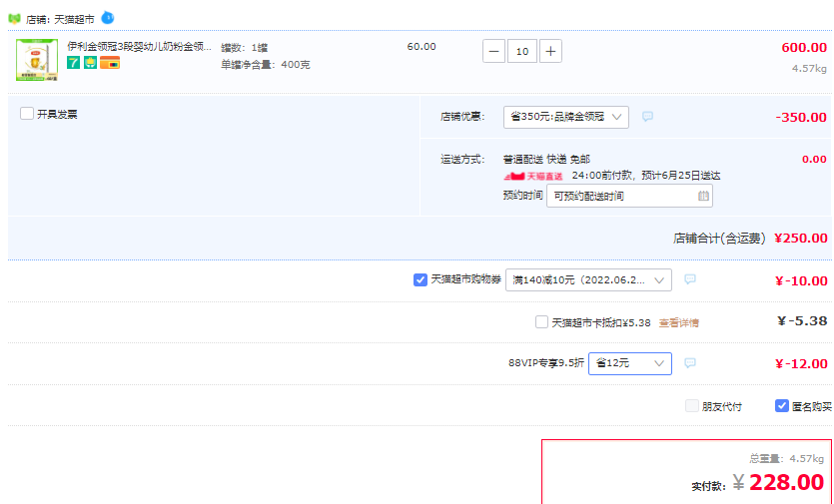Increase quantity with the plus button
The height and width of the screenshot is (504, 834).
[550, 51]
